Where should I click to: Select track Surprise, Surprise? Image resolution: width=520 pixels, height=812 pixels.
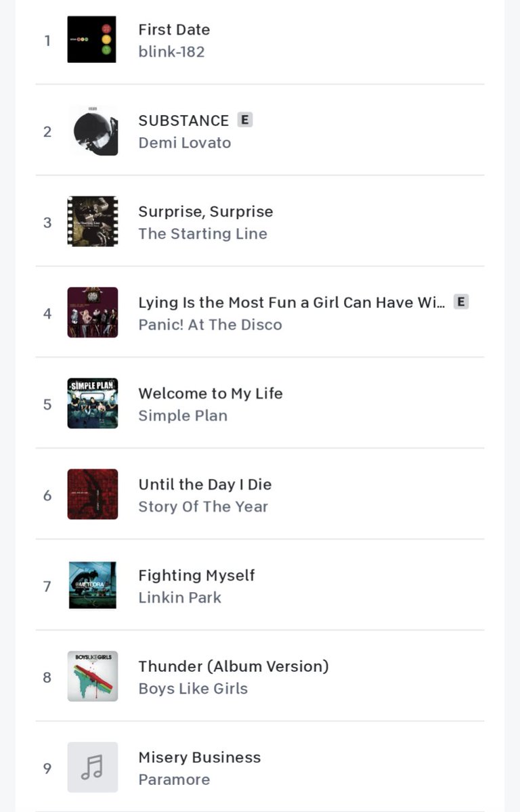click(206, 211)
